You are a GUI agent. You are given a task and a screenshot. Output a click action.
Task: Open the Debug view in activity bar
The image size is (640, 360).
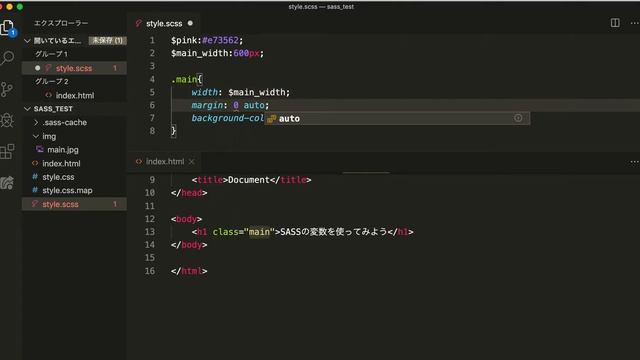pyautogui.click(x=7, y=120)
